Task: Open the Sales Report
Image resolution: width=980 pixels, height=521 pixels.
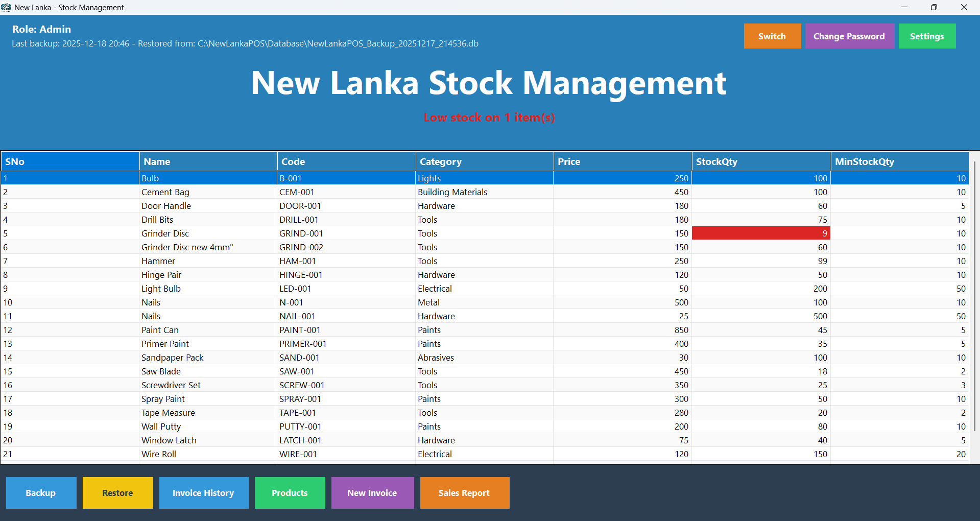Action: click(x=464, y=493)
